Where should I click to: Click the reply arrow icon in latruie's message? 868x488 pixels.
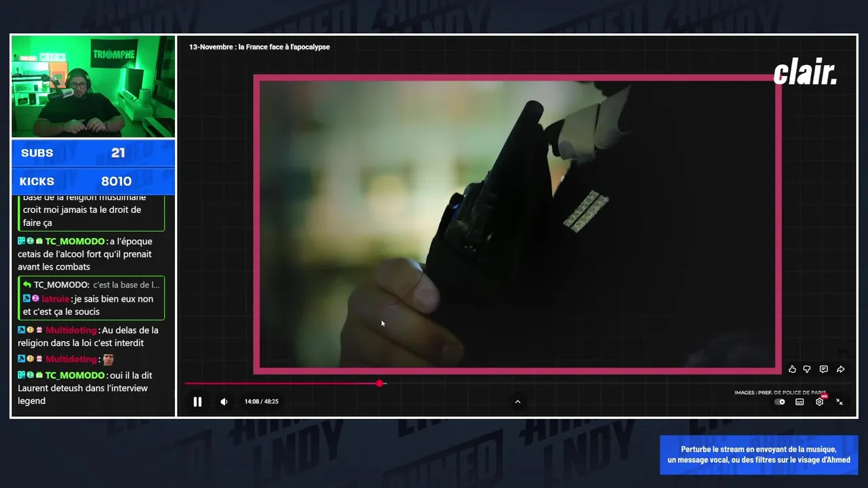27,285
